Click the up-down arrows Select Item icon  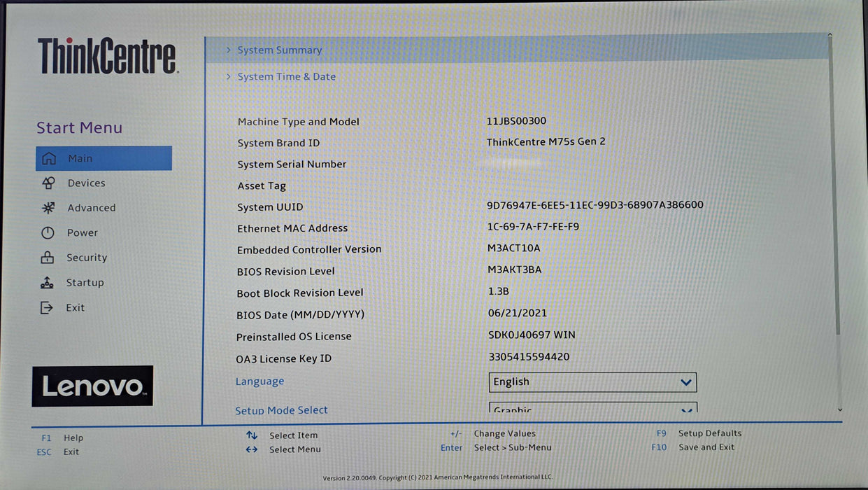click(252, 435)
